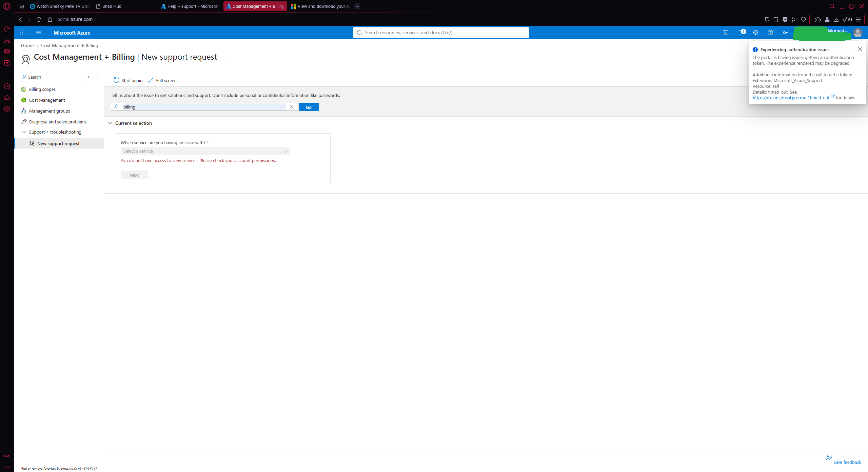868x472 pixels.
Task: Click Start again
Action: click(x=128, y=80)
